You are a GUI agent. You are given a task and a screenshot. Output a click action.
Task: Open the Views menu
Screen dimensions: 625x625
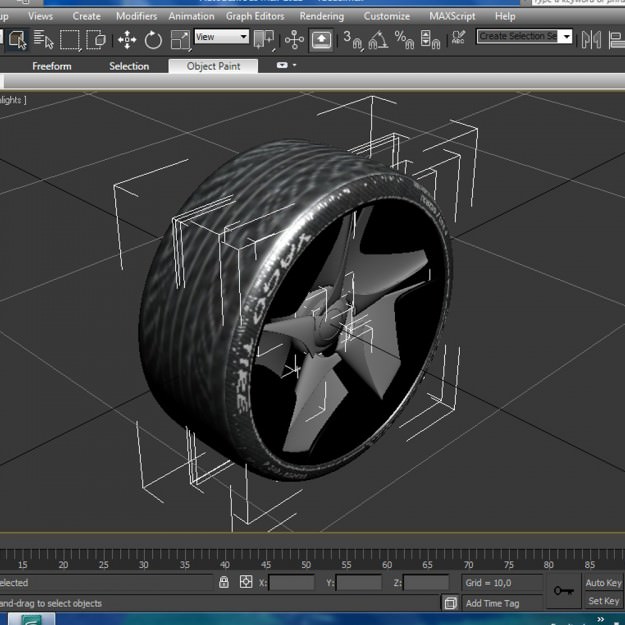(x=40, y=16)
